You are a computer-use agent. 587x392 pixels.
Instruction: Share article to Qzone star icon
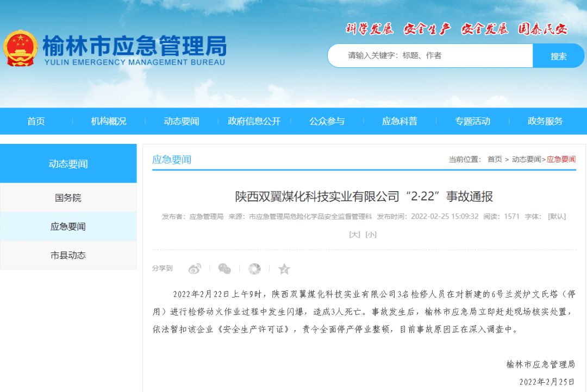click(x=284, y=269)
